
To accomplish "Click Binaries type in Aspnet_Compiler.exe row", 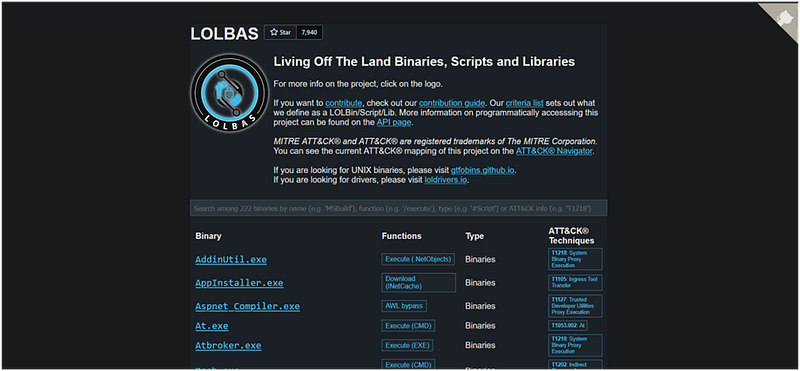I will point(480,306).
